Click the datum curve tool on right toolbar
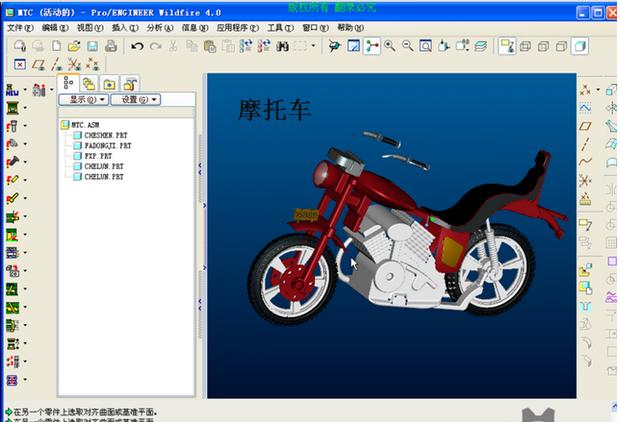Viewport: 620px width, 422px height. tap(585, 162)
